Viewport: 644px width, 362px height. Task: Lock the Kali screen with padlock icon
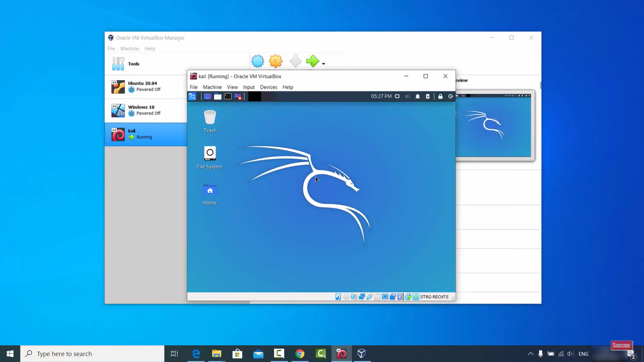(x=440, y=96)
